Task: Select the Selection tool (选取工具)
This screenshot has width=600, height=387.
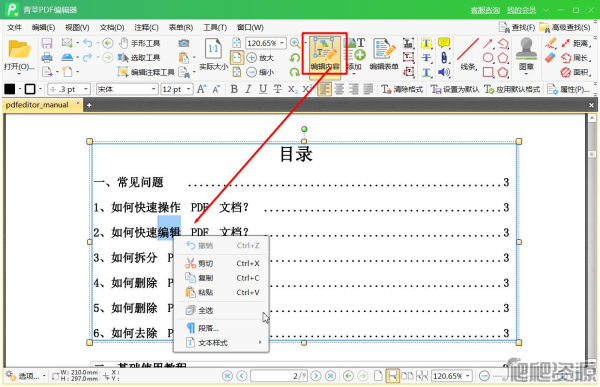Action: pos(139,57)
